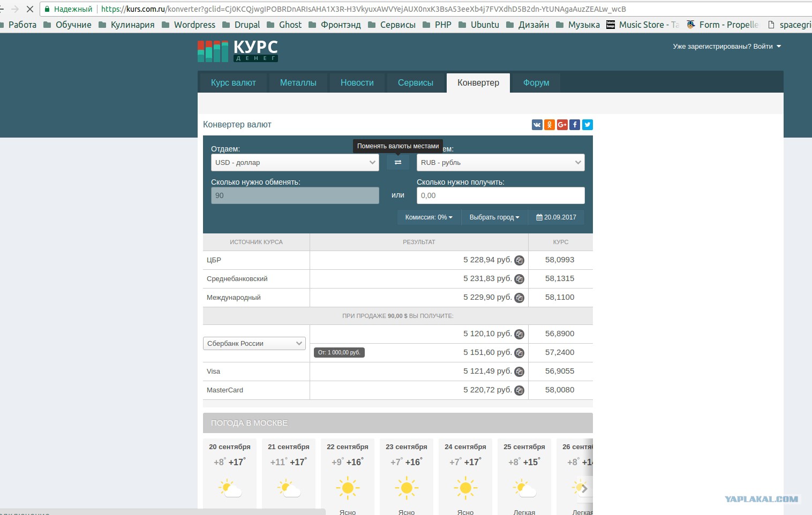Screen dimensions: 812x515
Task: Open the Металлы tab
Action: coord(298,83)
